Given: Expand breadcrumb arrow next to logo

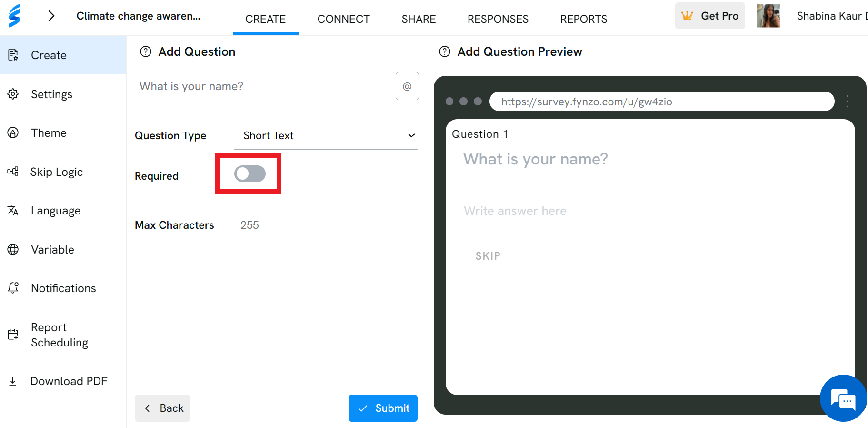Looking at the screenshot, I should tap(51, 16).
